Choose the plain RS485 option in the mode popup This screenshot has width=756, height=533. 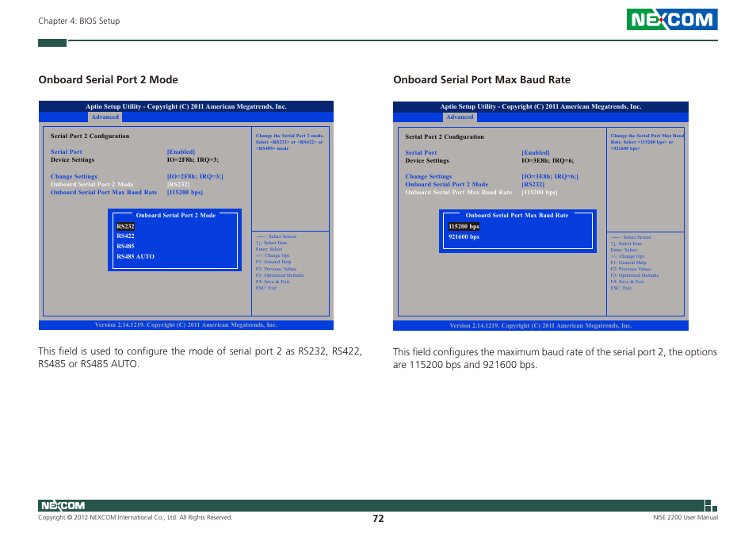(125, 246)
